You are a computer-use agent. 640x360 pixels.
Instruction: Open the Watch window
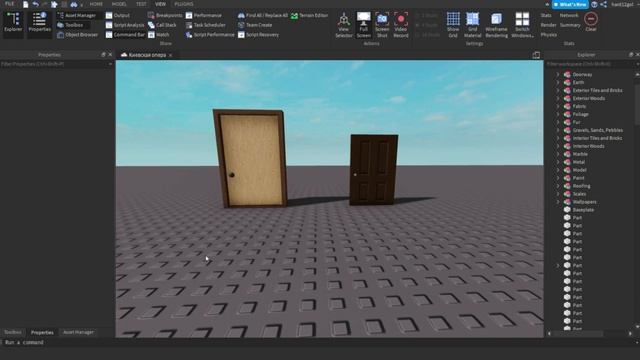click(159, 35)
